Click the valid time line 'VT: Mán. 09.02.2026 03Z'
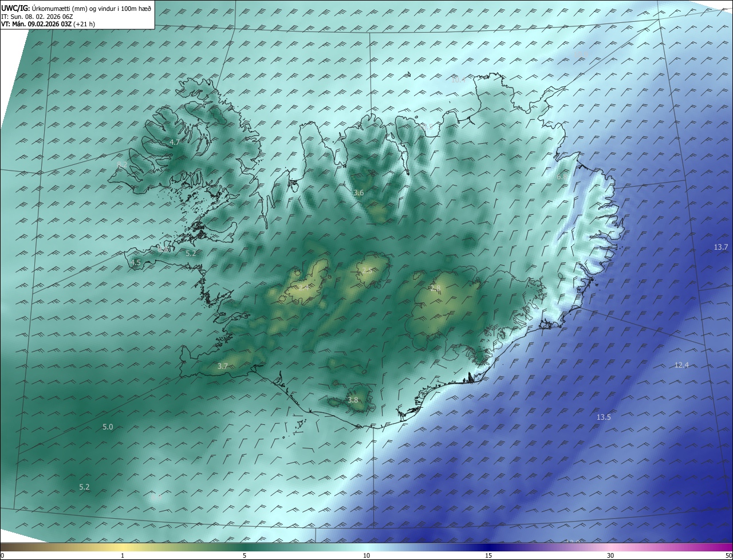733x560 pixels. point(36,24)
